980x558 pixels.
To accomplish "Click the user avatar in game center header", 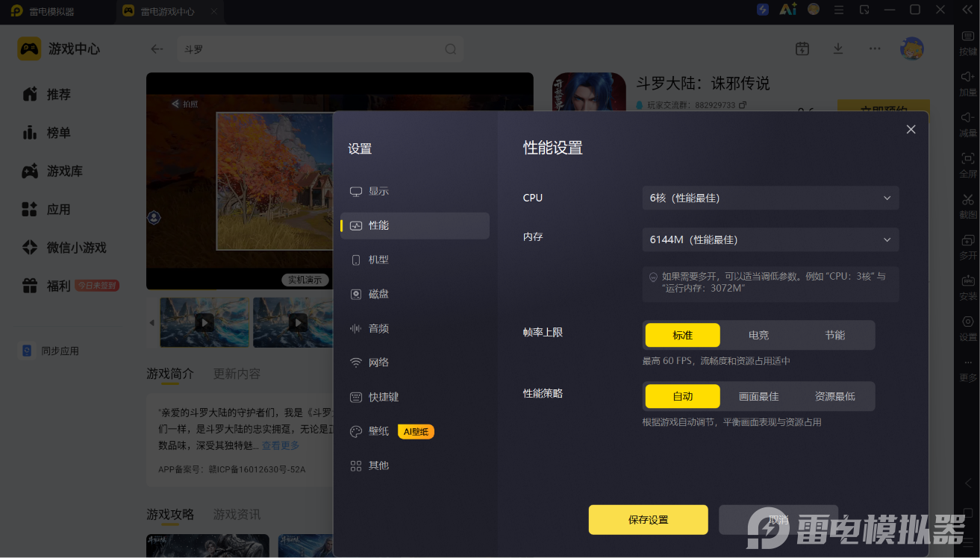I will click(912, 48).
